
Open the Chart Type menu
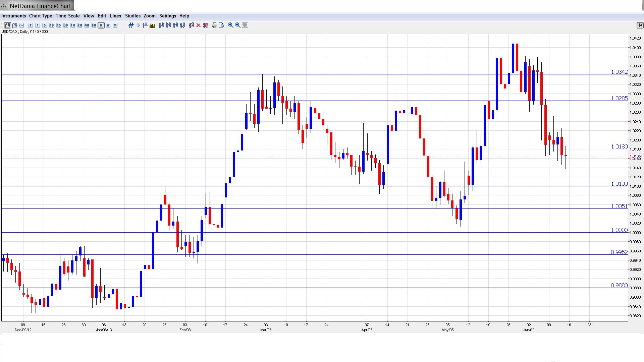(x=41, y=16)
